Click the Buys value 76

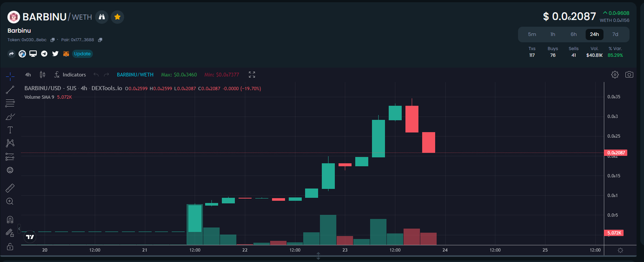pos(553,55)
